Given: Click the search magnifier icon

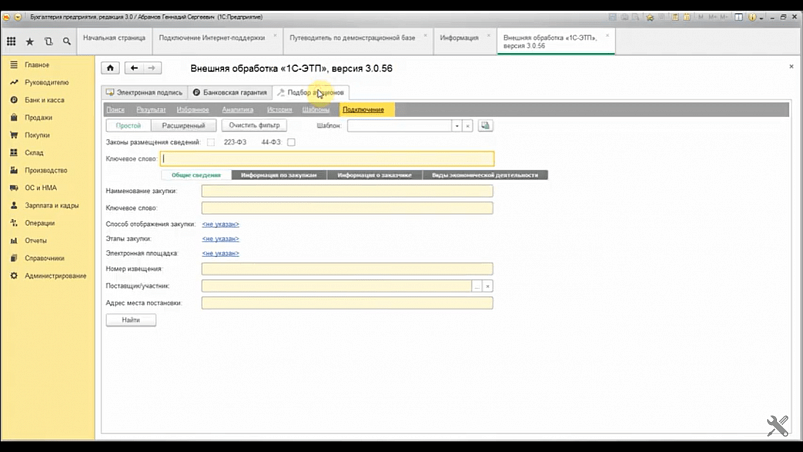Looking at the screenshot, I should [x=66, y=41].
